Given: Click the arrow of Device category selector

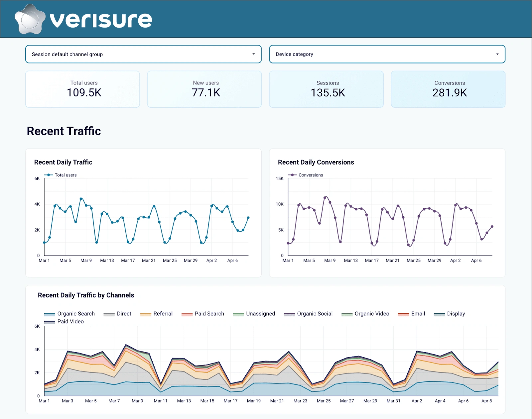Looking at the screenshot, I should tap(497, 54).
